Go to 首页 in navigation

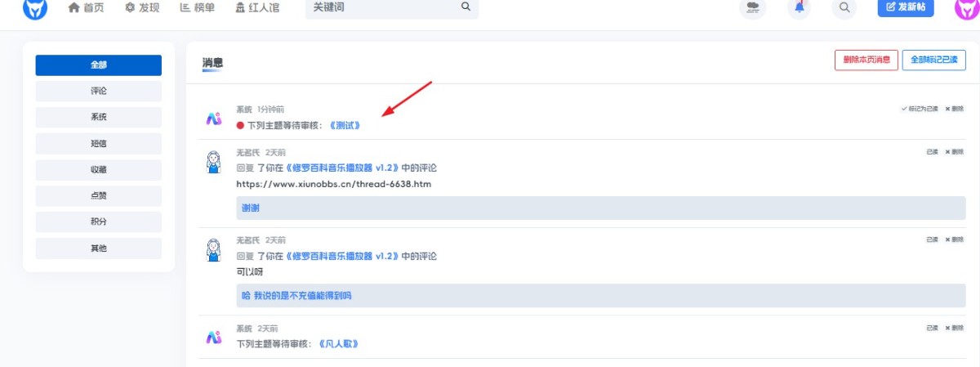[x=87, y=7]
